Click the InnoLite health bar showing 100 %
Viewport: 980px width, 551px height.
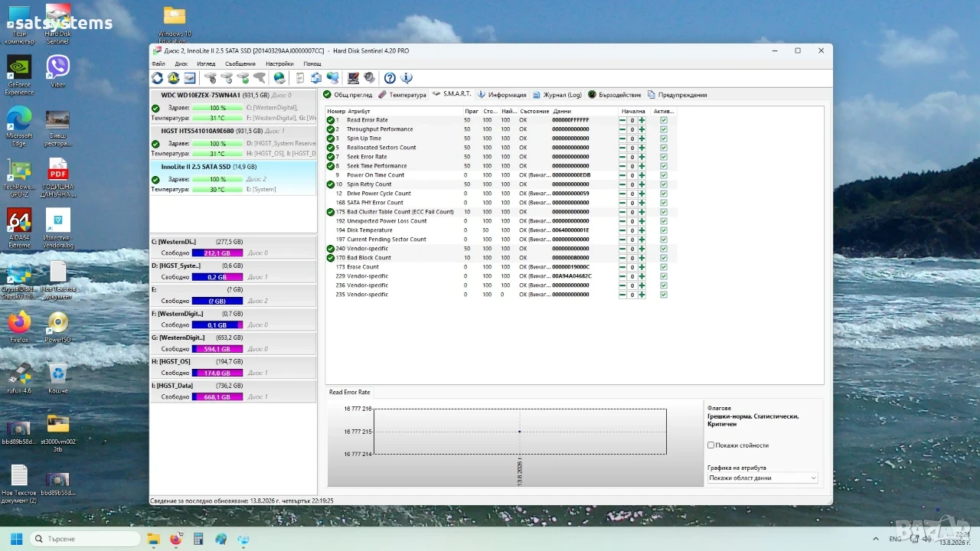(217, 179)
